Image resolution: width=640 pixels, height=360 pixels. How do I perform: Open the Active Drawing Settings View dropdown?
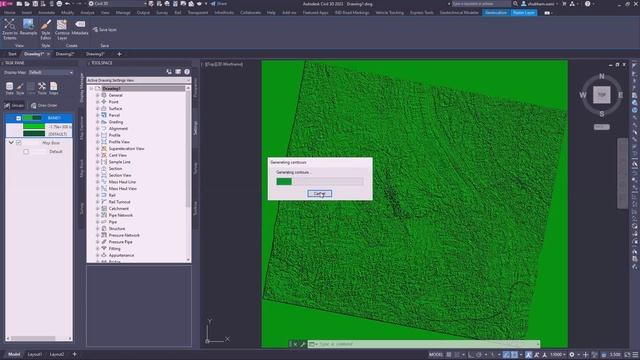139,80
